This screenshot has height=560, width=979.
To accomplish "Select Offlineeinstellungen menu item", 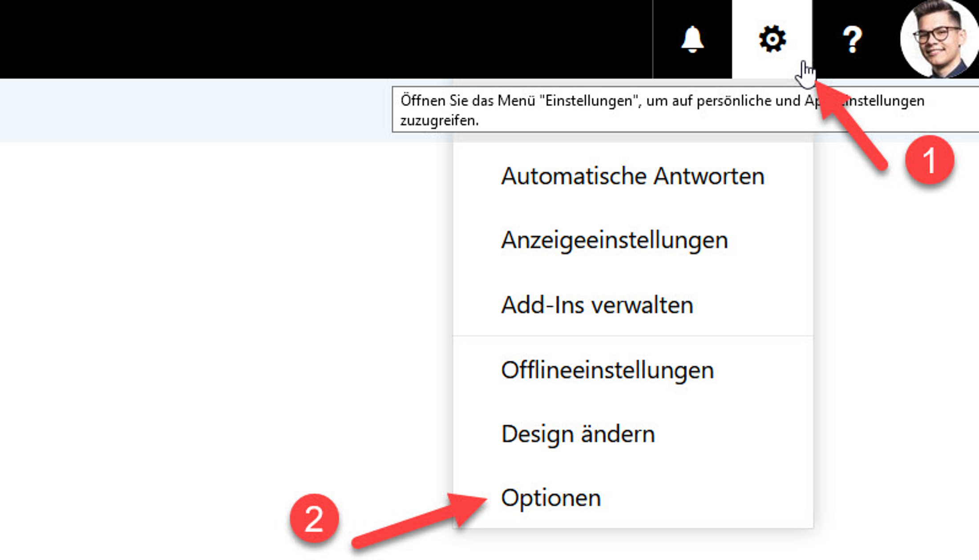I will 607,370.
